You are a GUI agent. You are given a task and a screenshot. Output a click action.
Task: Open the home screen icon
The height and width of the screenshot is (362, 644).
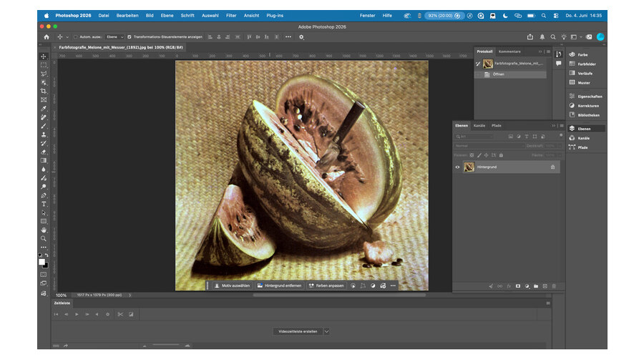(47, 37)
